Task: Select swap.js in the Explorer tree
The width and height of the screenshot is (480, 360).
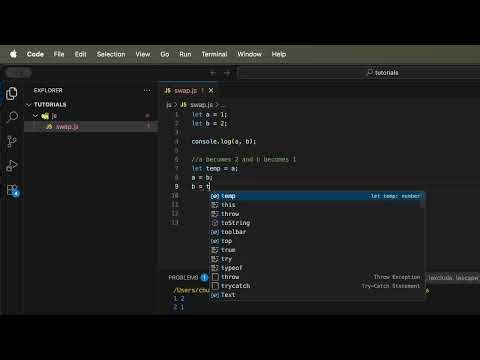Action: 91,127
